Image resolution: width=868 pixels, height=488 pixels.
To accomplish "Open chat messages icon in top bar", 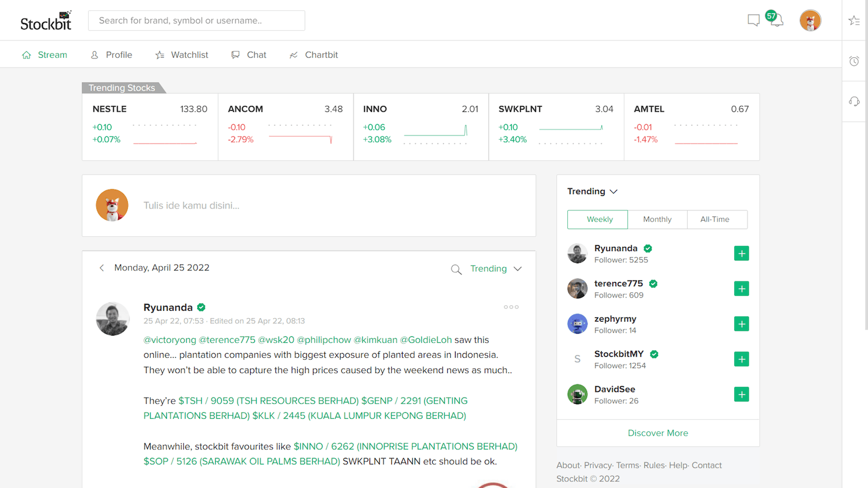I will tap(753, 20).
